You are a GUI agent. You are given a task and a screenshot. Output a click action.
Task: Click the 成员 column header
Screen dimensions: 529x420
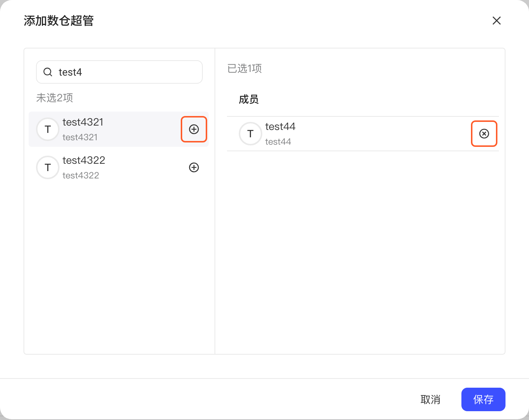pyautogui.click(x=249, y=99)
